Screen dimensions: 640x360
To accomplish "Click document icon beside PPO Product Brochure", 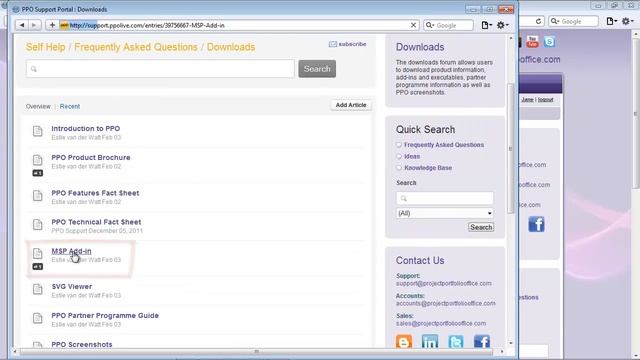I will click(x=38, y=160).
